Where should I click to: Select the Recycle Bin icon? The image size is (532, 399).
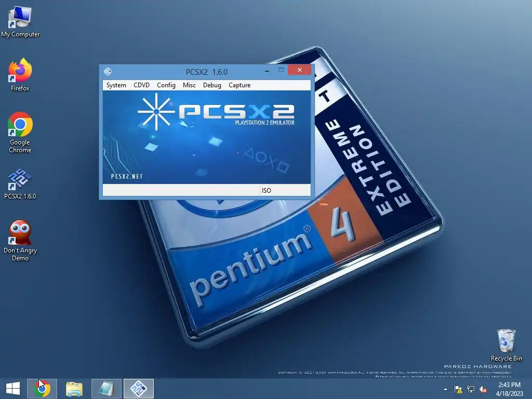point(506,345)
